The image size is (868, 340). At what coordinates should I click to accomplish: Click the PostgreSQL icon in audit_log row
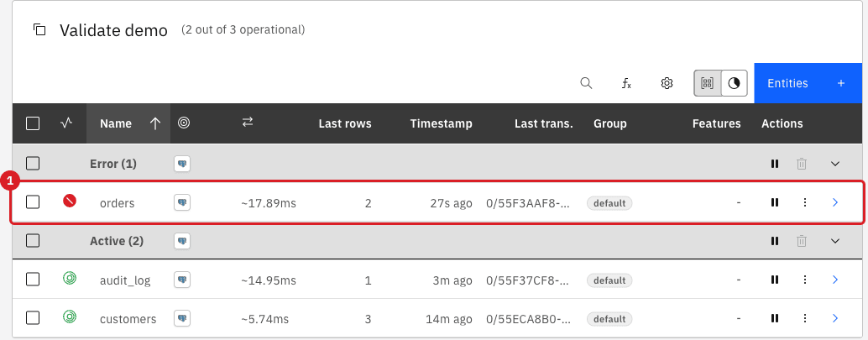182,280
